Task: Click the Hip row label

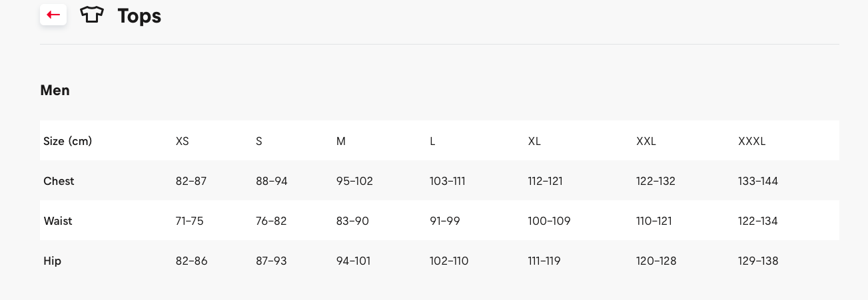Action: pyautogui.click(x=52, y=261)
